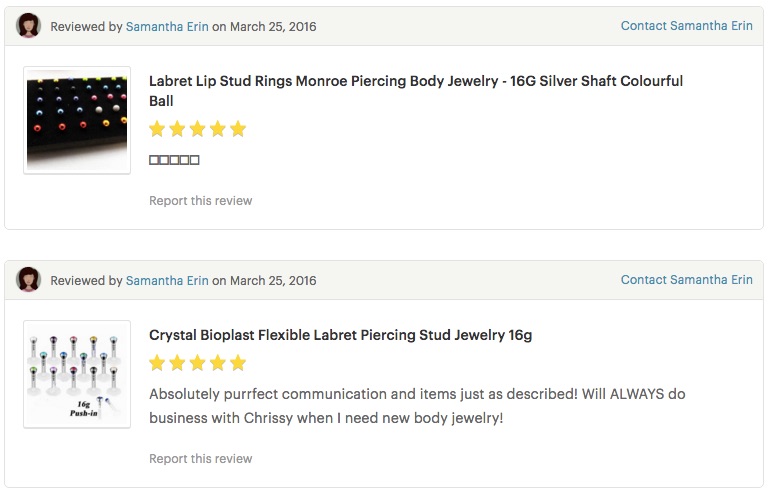Screen dimensions: 773x490
Task: Open the 16g Push-in labret product thumbnail
Action: point(77,374)
